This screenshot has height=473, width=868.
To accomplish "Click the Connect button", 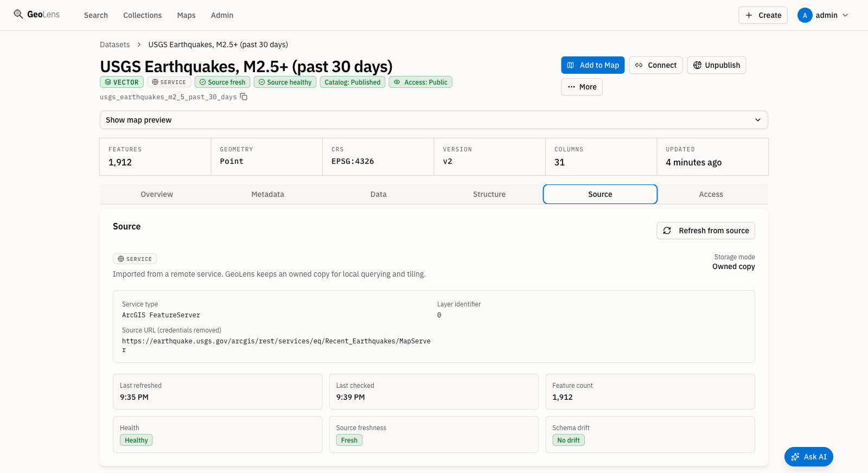I will pyautogui.click(x=656, y=65).
